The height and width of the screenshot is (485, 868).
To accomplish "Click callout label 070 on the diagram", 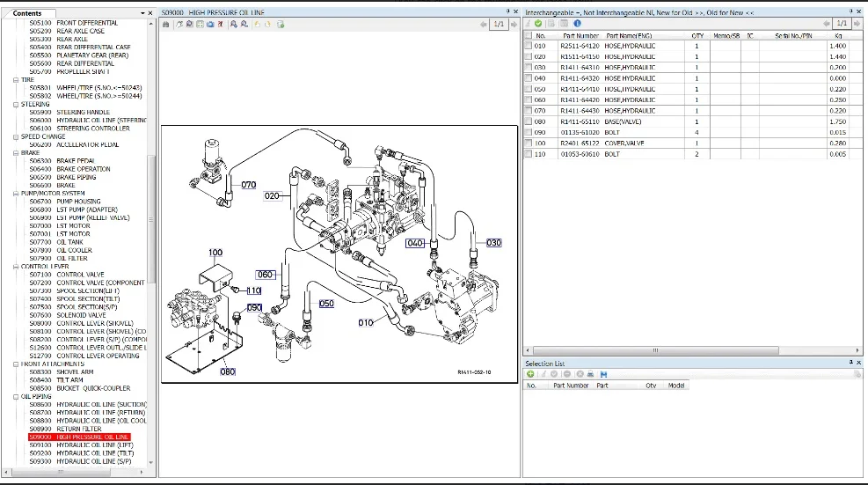I will tap(248, 185).
